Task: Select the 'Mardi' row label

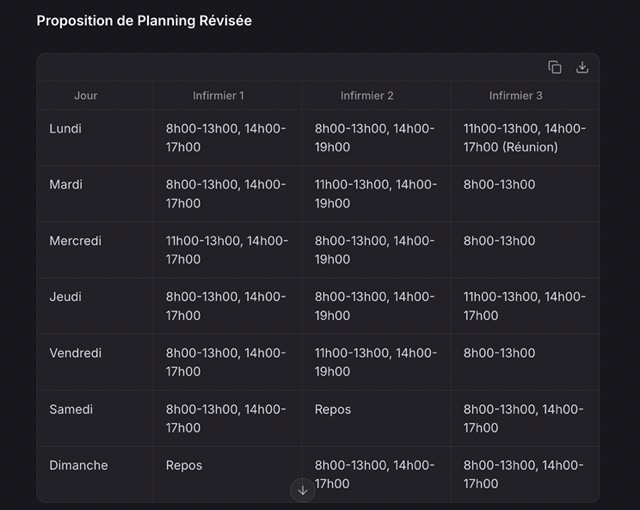Action: pyautogui.click(x=66, y=185)
